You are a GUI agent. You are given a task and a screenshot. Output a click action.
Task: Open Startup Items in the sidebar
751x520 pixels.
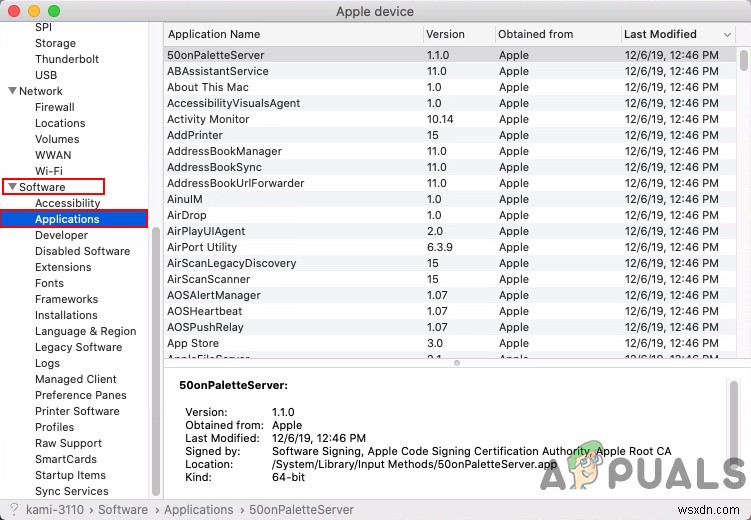coord(70,475)
